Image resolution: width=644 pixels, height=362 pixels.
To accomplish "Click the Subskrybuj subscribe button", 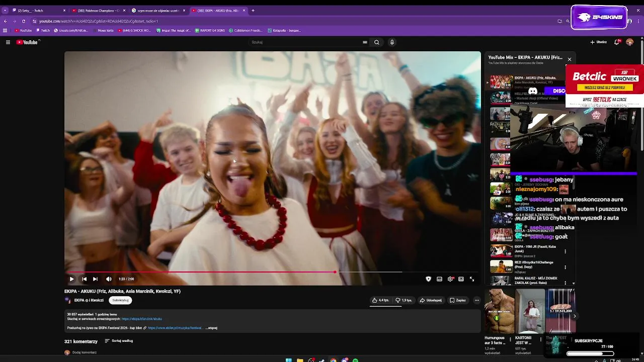I will tap(120, 300).
